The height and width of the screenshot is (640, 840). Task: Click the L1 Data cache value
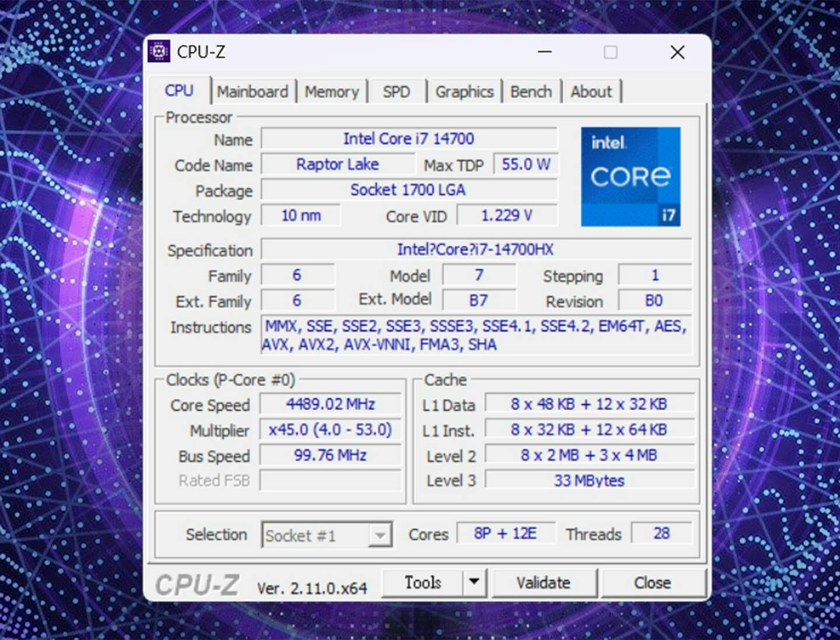pos(589,404)
